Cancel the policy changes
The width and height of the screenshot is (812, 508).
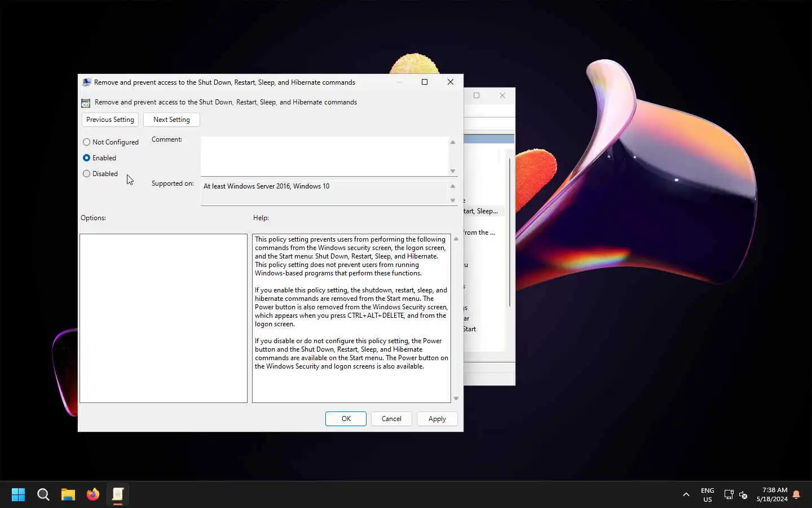[x=391, y=419]
